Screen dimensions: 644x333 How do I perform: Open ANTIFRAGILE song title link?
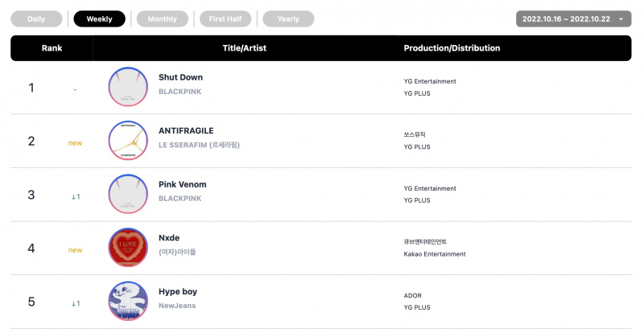(x=186, y=130)
